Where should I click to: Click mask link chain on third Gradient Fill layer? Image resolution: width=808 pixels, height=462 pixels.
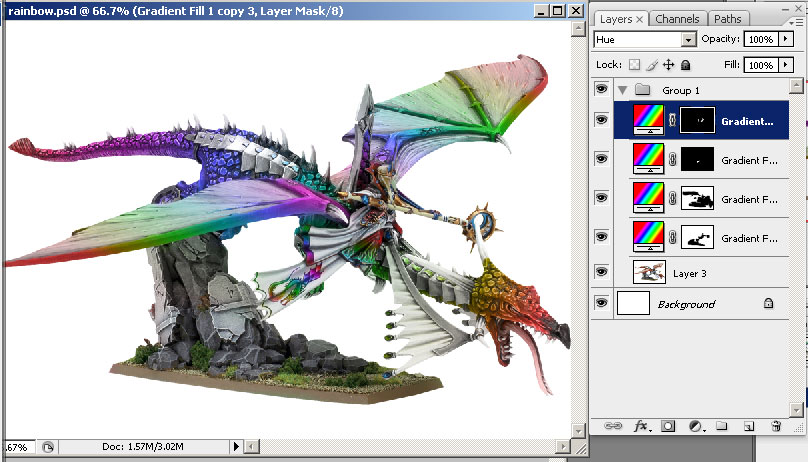[x=672, y=198]
